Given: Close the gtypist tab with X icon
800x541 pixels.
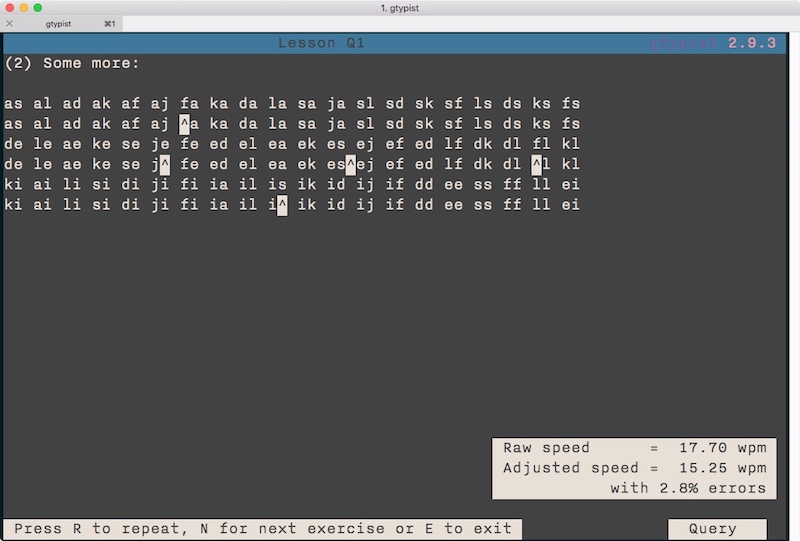Looking at the screenshot, I should tap(9, 23).
